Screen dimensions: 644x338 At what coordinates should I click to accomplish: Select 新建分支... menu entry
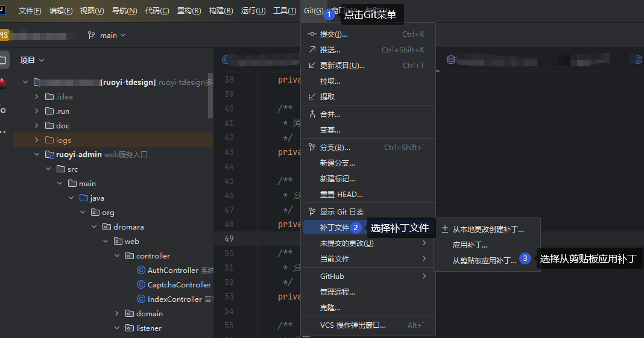(368, 163)
